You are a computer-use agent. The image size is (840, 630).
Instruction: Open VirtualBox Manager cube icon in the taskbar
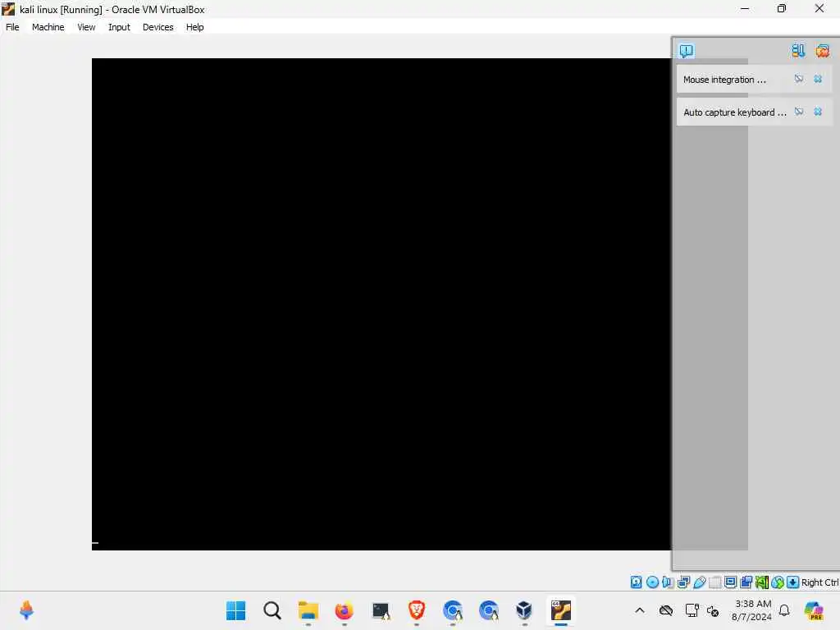524,610
